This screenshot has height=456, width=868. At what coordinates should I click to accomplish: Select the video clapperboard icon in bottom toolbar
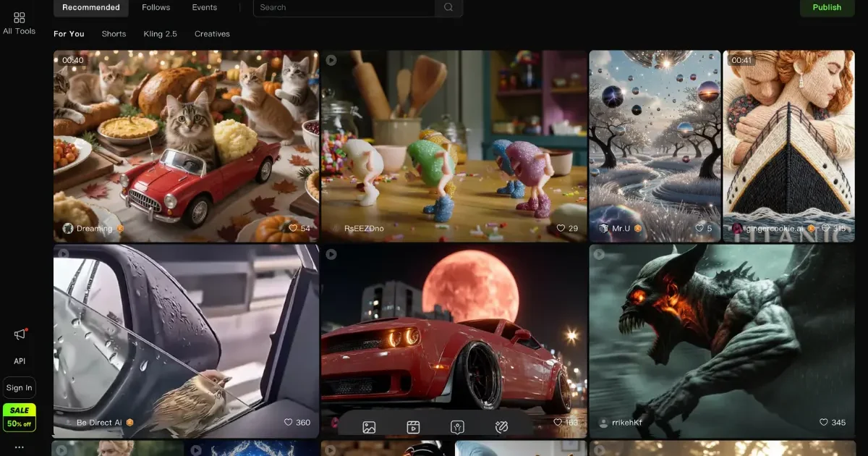413,427
